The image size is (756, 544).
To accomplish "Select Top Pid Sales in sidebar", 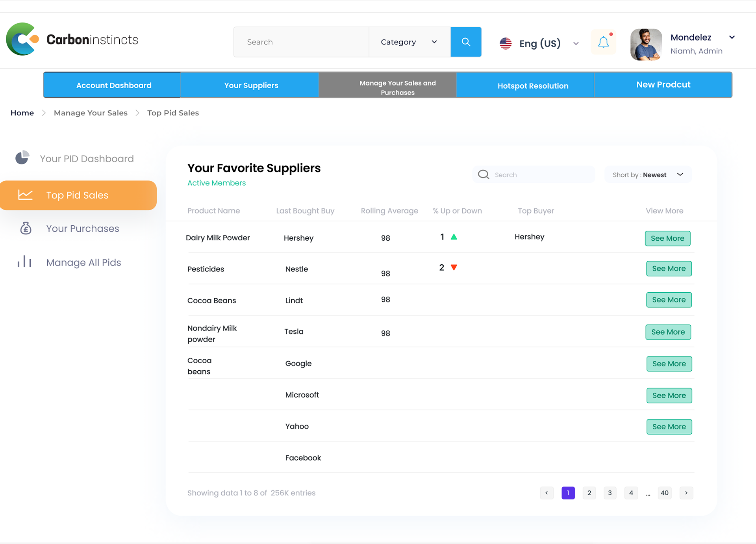I will (78, 195).
